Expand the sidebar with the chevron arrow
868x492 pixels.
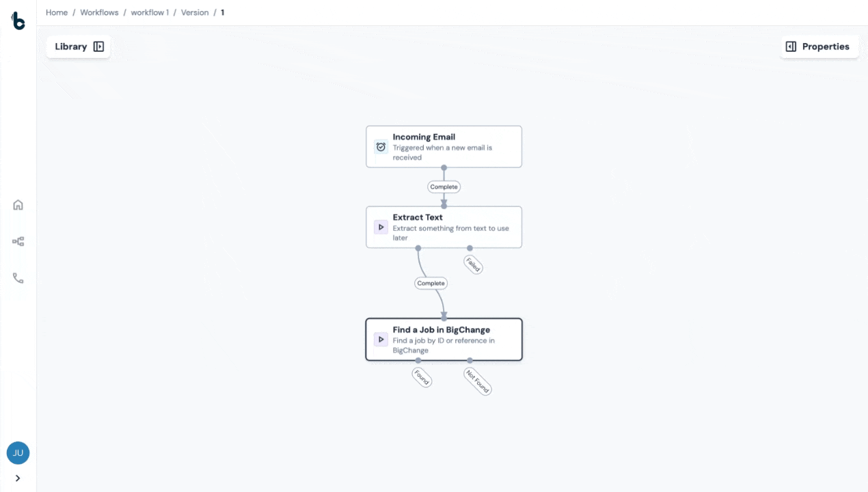(18, 478)
